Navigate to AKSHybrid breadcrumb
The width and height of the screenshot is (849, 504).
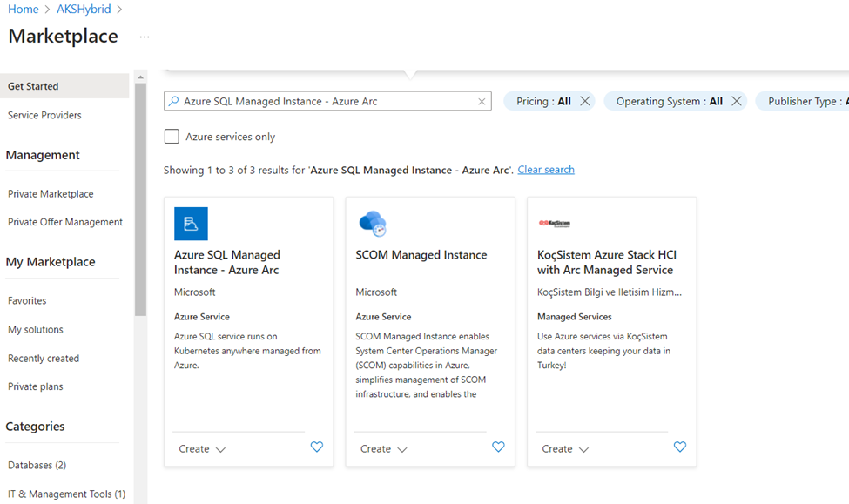pos(84,10)
